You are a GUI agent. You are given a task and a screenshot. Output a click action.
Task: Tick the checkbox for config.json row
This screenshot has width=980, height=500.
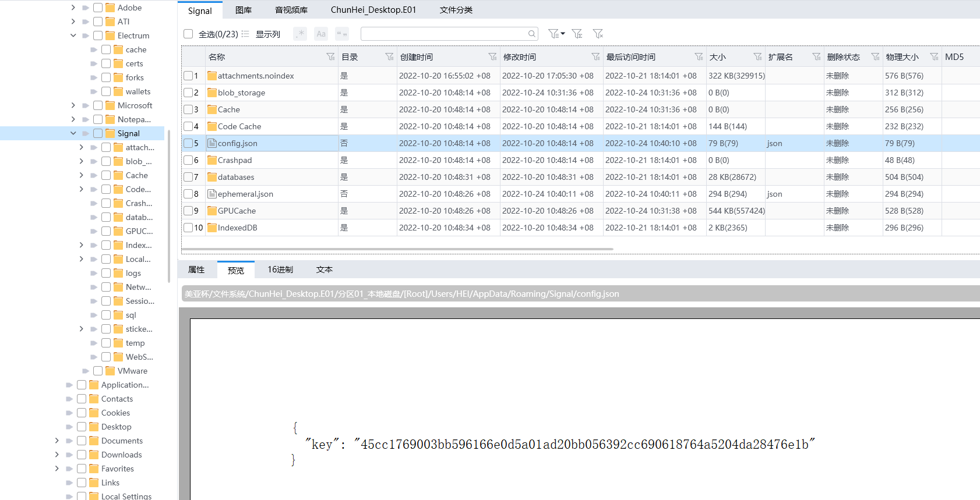[188, 143]
